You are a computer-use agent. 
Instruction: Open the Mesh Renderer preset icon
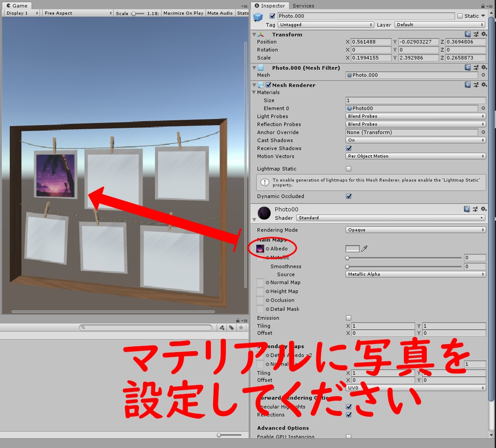tap(475, 84)
